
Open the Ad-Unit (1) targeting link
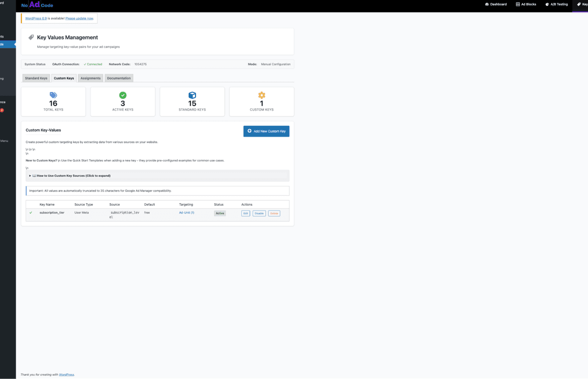pos(186,213)
